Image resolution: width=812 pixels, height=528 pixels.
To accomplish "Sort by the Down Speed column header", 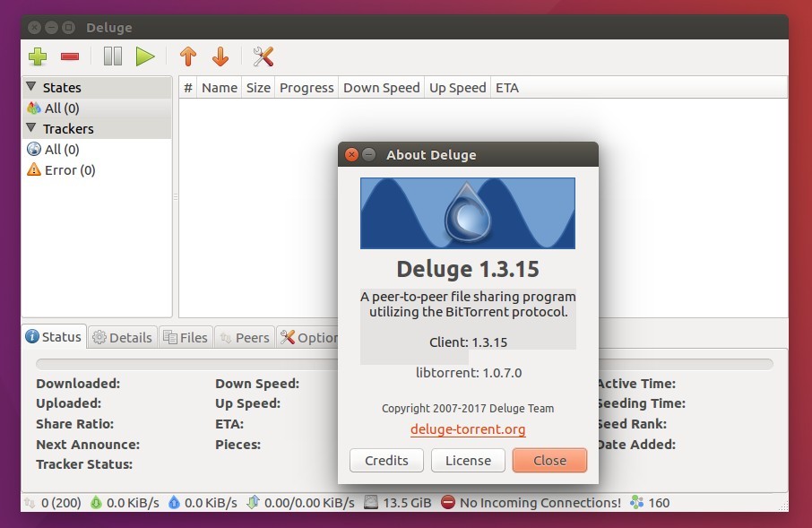I will click(x=382, y=88).
